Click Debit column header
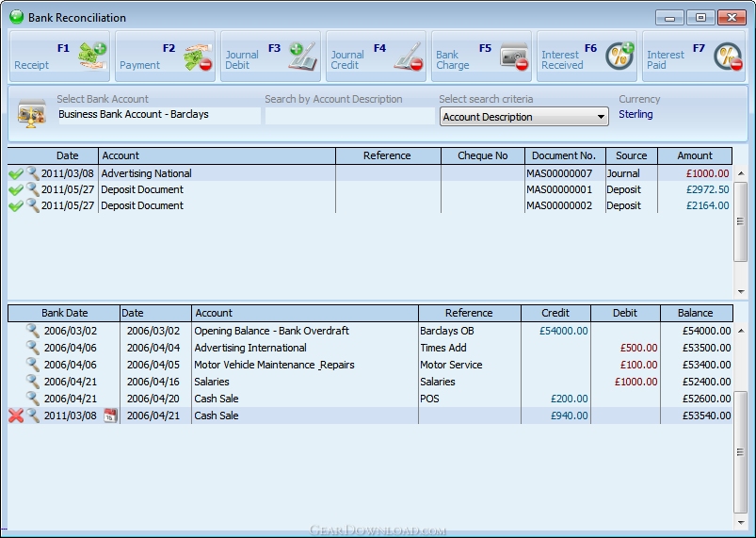The width and height of the screenshot is (756, 538). pos(625,313)
